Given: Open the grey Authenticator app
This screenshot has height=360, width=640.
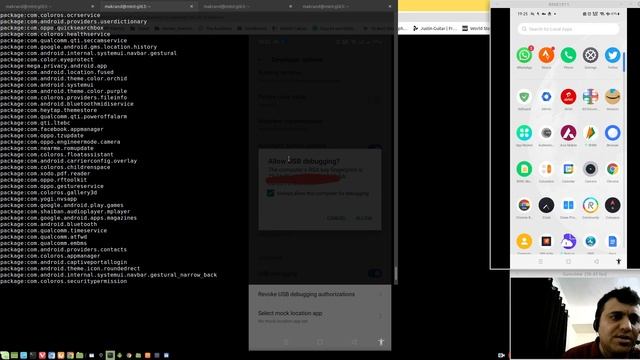Looking at the screenshot, I should click(546, 133).
